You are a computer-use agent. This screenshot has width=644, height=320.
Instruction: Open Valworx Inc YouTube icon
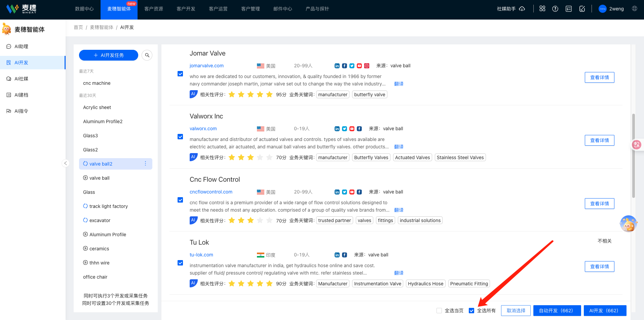click(x=352, y=129)
